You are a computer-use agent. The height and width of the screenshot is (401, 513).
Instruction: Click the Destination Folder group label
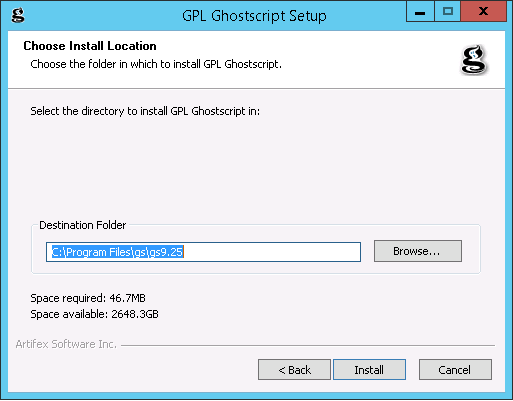pos(83,225)
